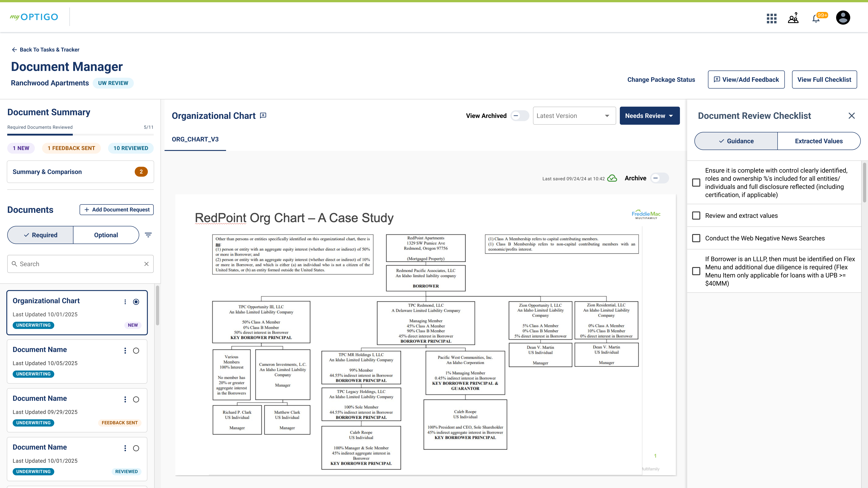The height and width of the screenshot is (488, 868).
Task: Click Add Document Request button
Action: click(x=117, y=209)
